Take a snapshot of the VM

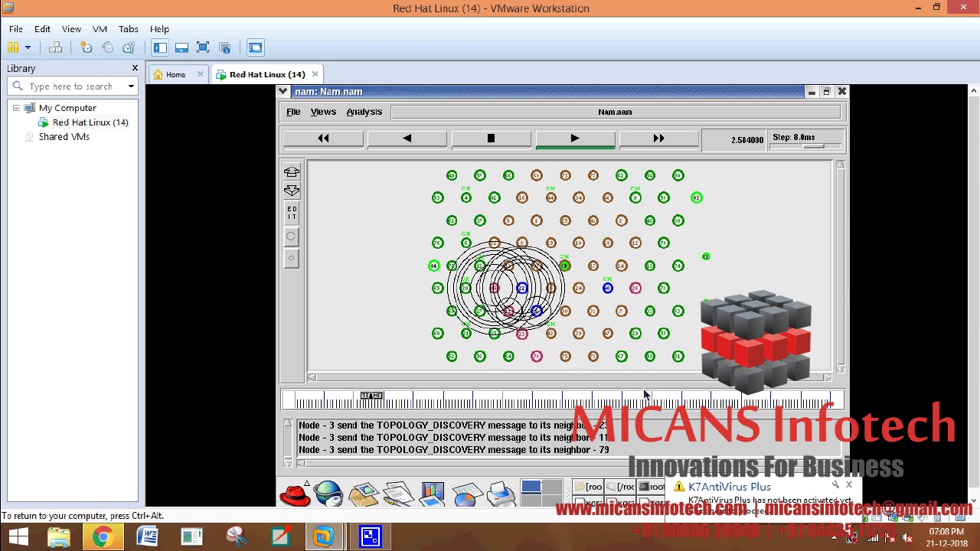pos(86,47)
